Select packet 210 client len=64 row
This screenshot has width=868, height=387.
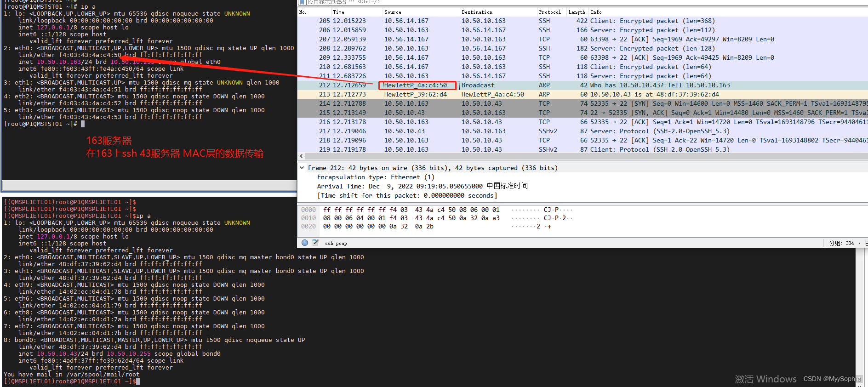[x=582, y=67]
